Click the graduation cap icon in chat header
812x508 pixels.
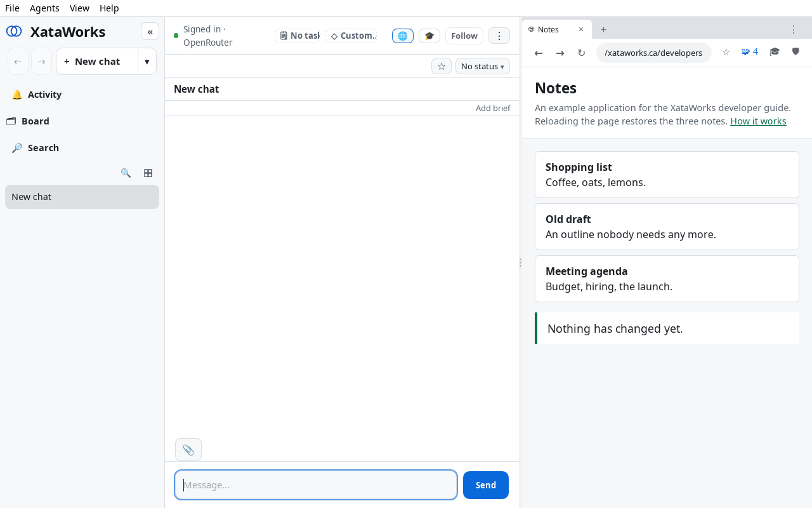(429, 36)
